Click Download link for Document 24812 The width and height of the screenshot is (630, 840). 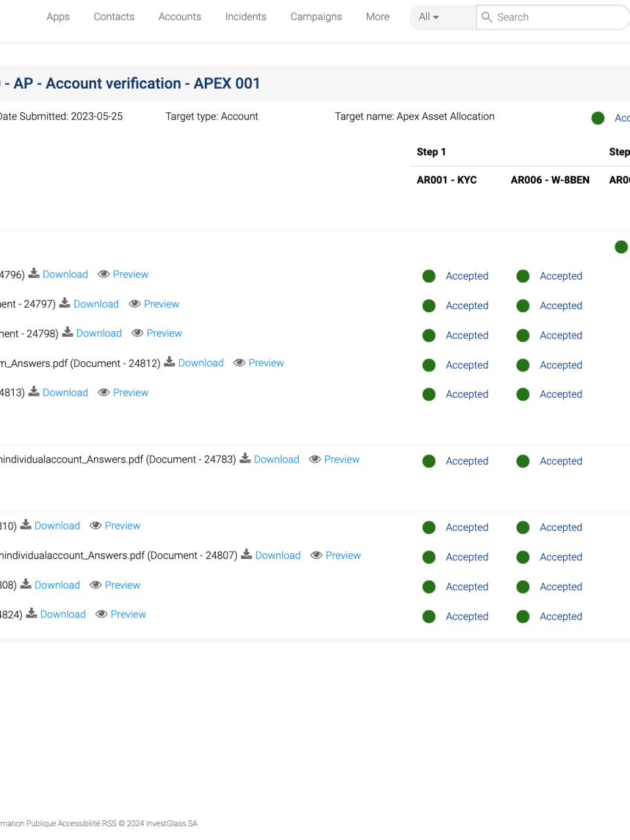(x=201, y=363)
